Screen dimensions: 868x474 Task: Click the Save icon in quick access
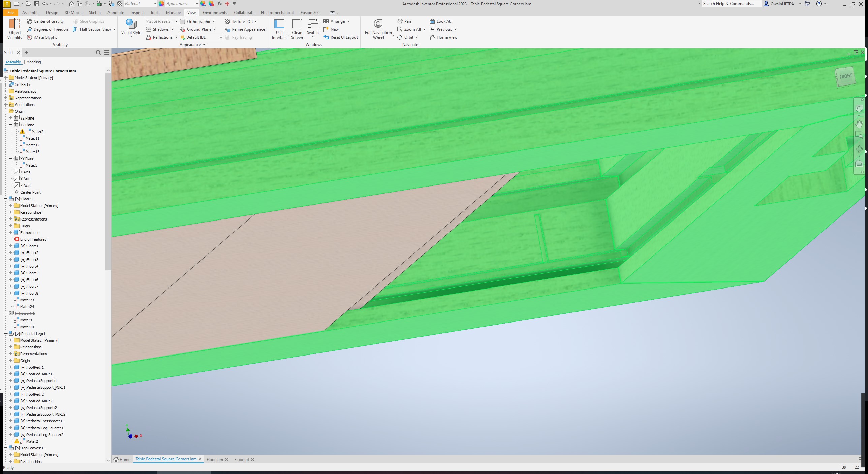[x=37, y=4]
